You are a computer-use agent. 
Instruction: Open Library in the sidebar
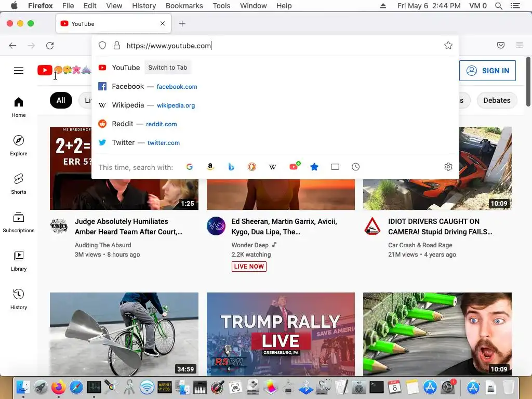tap(19, 261)
